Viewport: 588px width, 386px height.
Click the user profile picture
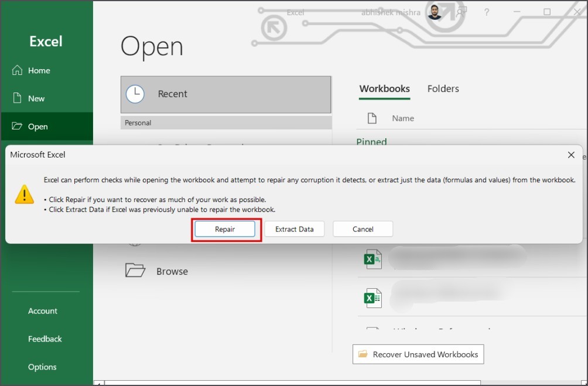(x=435, y=12)
